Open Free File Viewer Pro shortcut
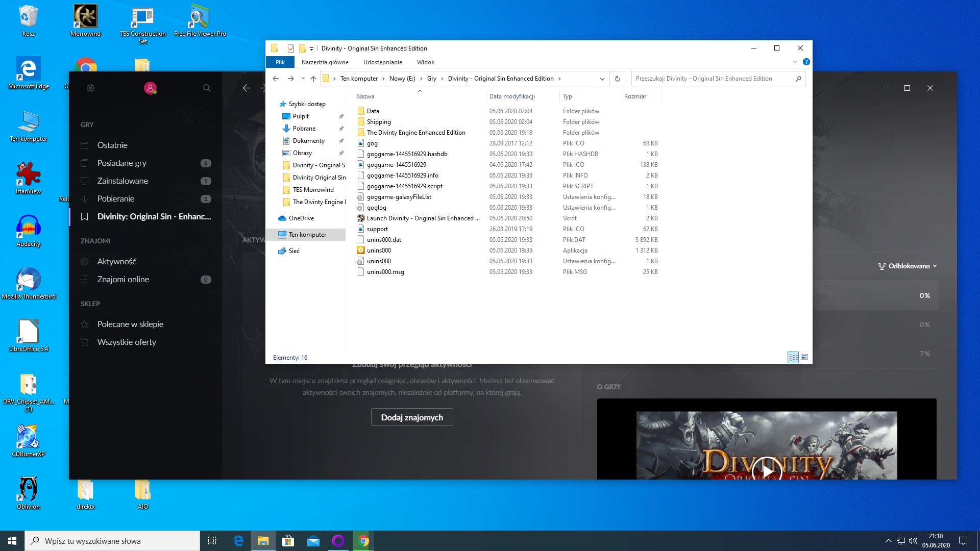The image size is (980, 551). pyautogui.click(x=200, y=21)
